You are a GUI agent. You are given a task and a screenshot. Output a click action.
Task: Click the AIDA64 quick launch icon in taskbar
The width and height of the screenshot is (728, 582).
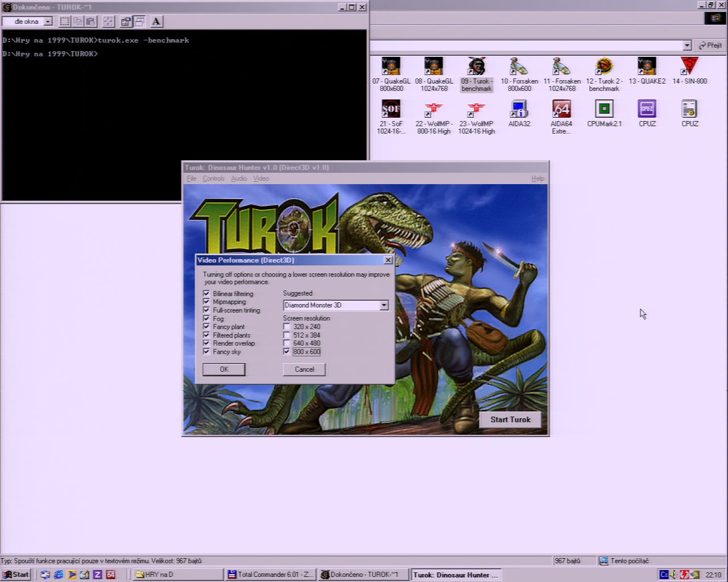pyautogui.click(x=111, y=575)
